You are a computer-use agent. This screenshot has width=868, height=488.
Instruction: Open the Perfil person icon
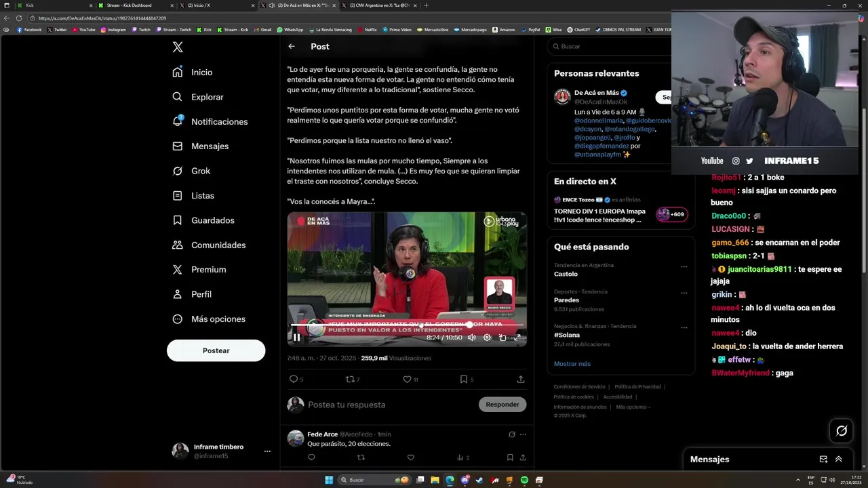pos(178,294)
